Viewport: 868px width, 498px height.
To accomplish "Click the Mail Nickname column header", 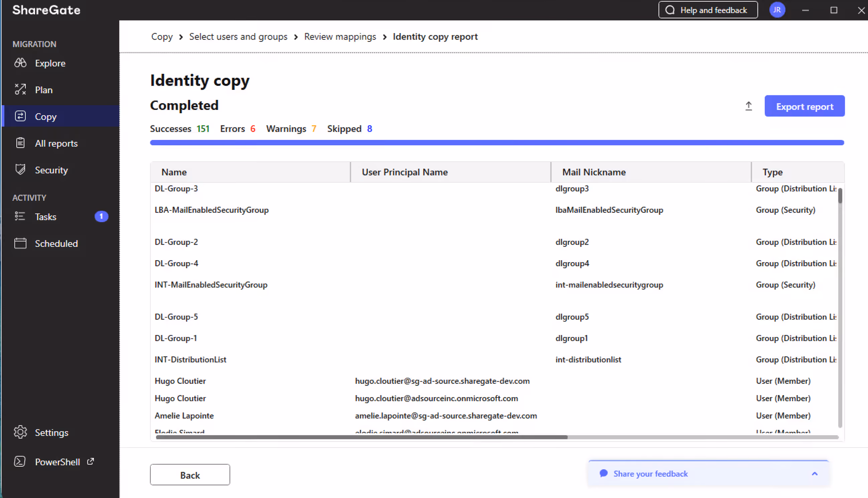I will pyautogui.click(x=651, y=172).
